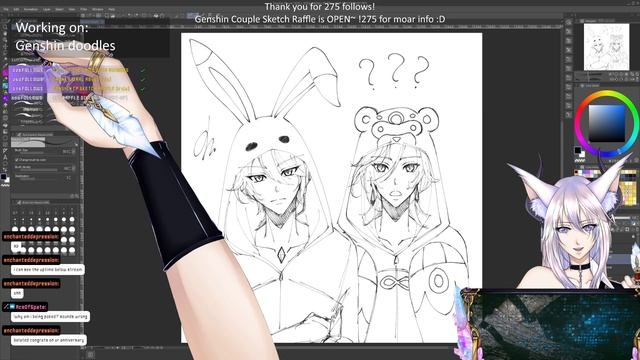Open the Layer menu
The image size is (640, 360).
pyautogui.click(x=47, y=9)
